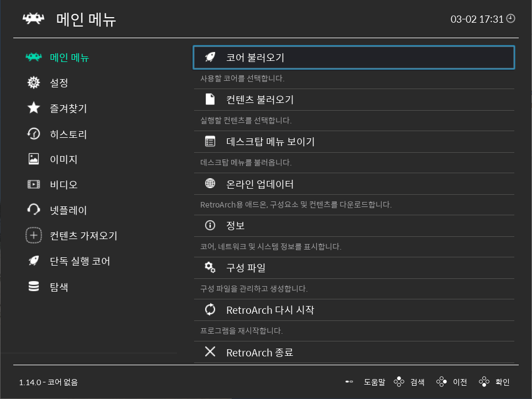Click the select-button icon next to 도움말
The width and height of the screenshot is (532, 399).
[349, 382]
